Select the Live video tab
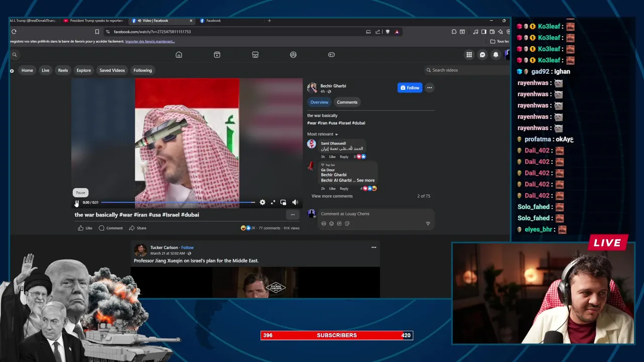Viewport: 644px width, 362px height. click(x=45, y=70)
